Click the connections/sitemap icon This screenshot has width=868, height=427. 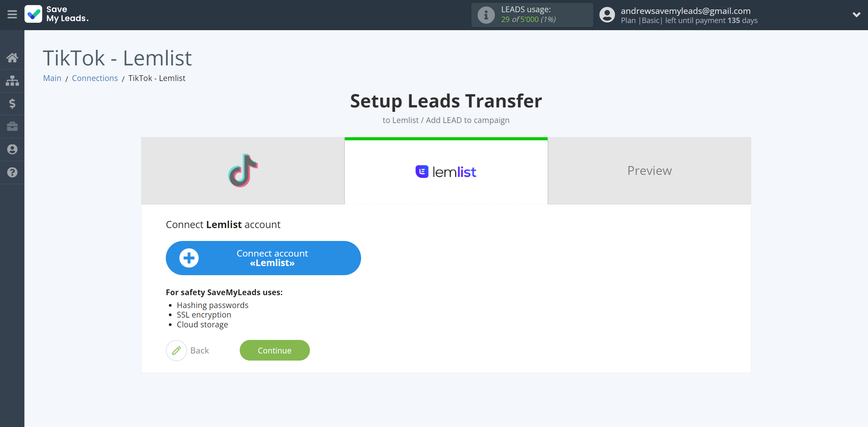(x=12, y=80)
